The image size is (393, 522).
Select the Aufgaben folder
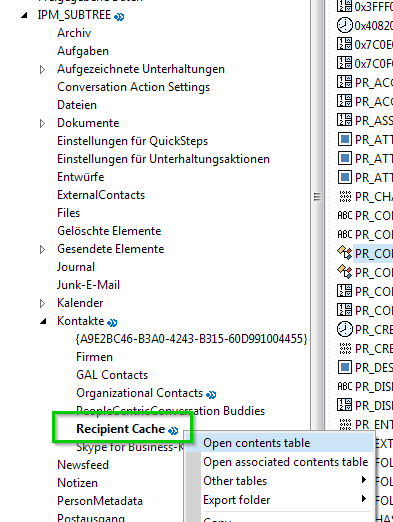tap(83, 51)
